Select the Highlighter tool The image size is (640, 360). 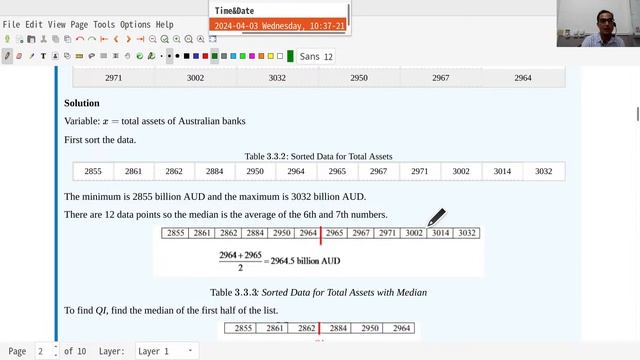click(x=31, y=56)
